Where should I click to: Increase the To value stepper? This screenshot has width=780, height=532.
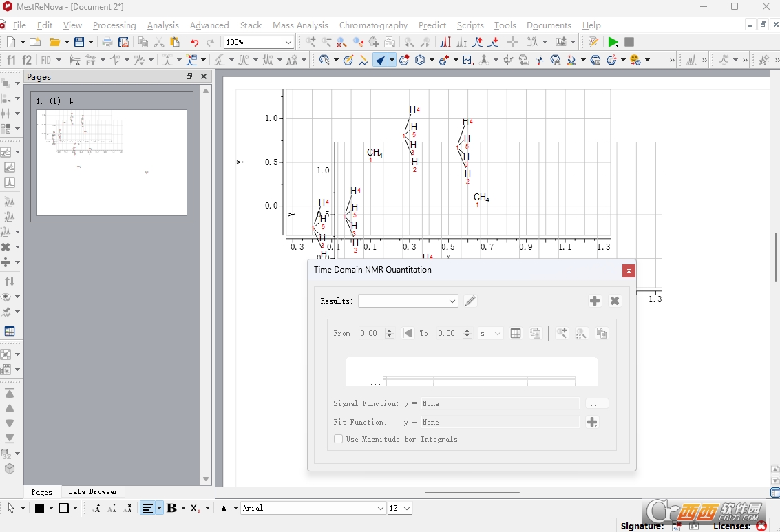(467, 330)
